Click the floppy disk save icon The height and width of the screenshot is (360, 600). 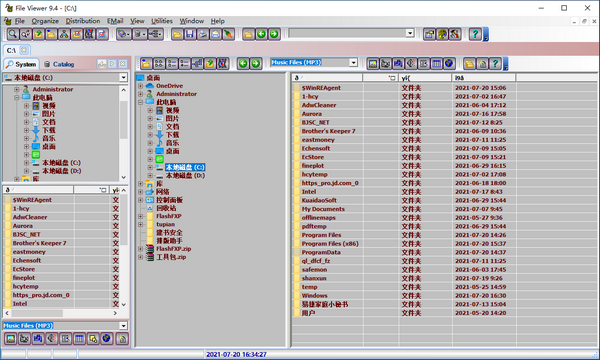coord(190,34)
